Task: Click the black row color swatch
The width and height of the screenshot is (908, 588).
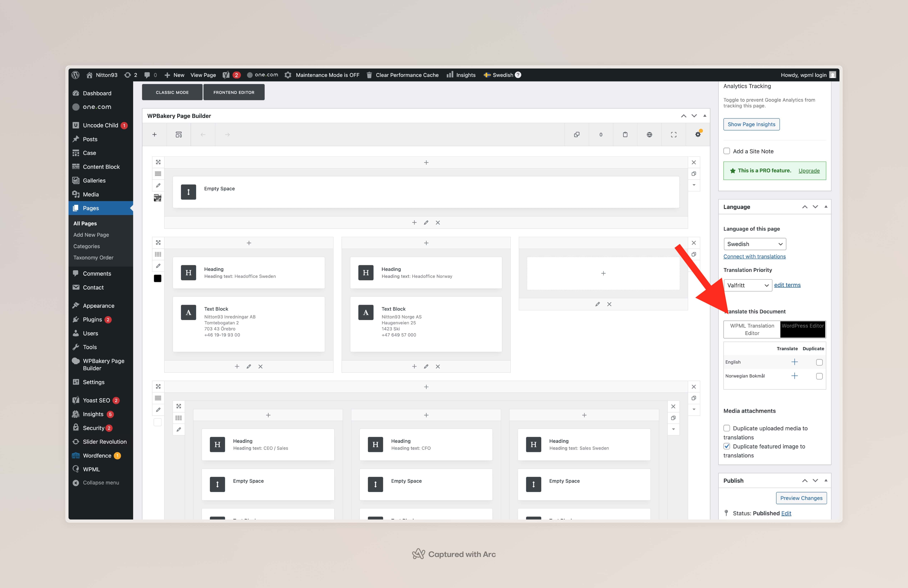Action: pyautogui.click(x=158, y=278)
